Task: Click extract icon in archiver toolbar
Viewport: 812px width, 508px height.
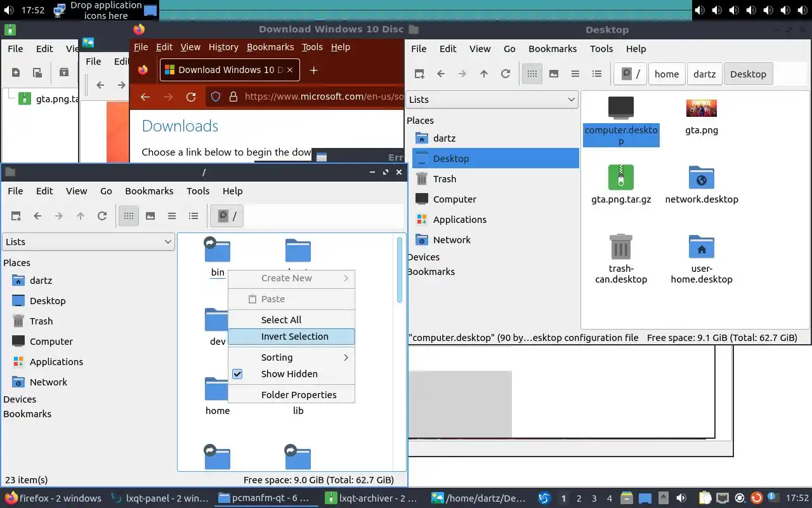Action: (x=64, y=72)
